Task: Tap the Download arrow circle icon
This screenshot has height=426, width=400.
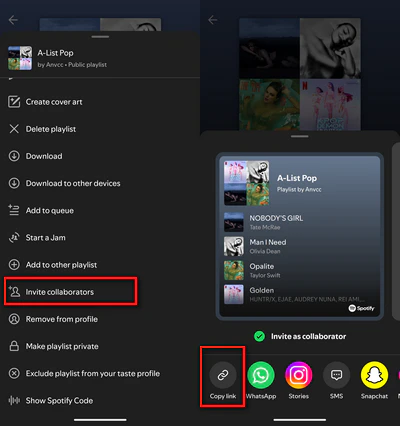Action: (14, 156)
